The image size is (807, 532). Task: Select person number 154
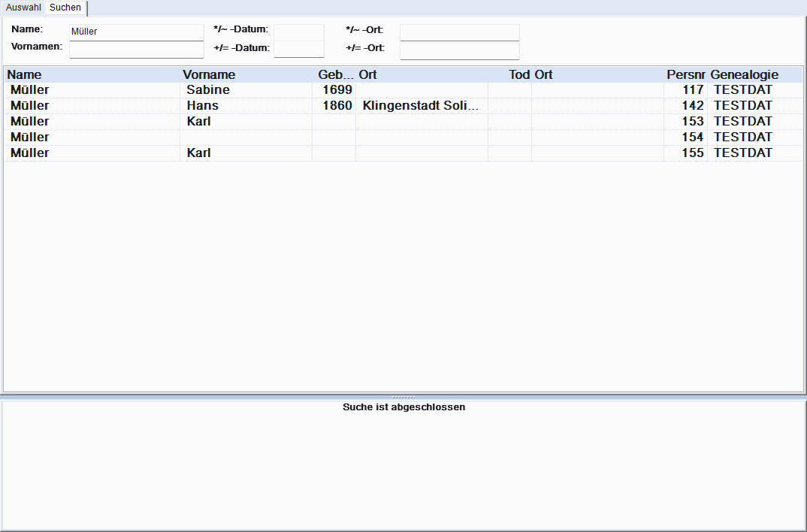693,138
